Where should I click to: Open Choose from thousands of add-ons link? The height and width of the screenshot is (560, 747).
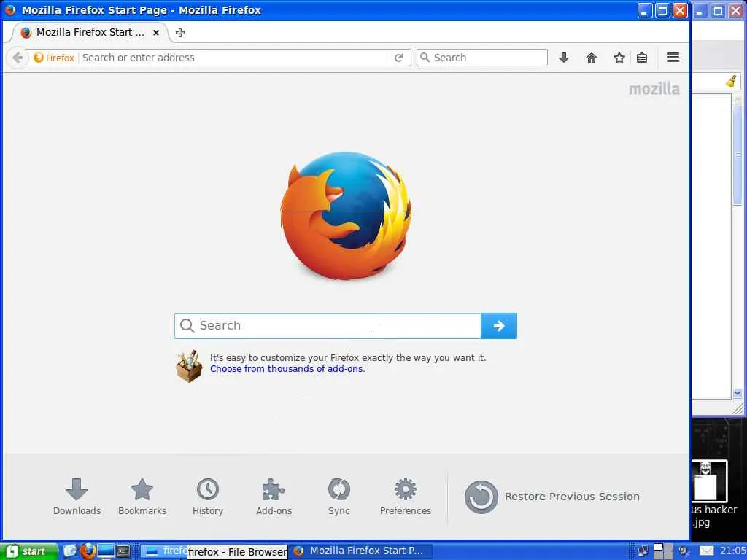pos(287,368)
